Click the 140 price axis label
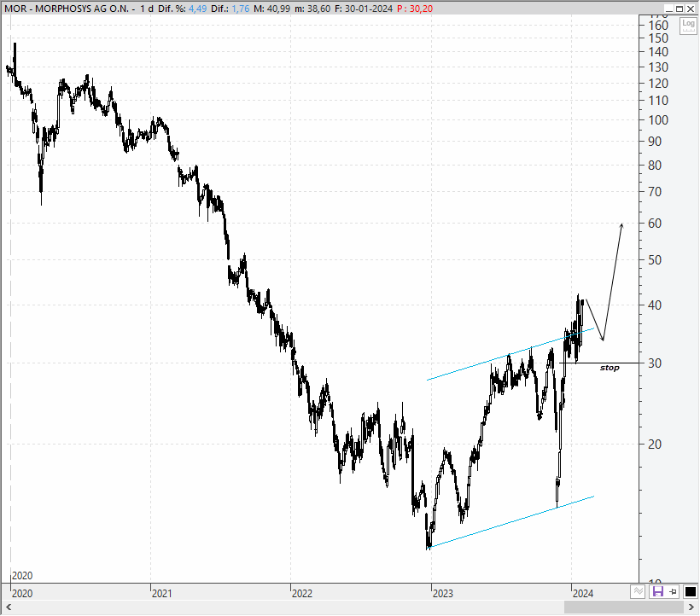Image resolution: width=700 pixels, height=616 pixels. click(x=658, y=52)
